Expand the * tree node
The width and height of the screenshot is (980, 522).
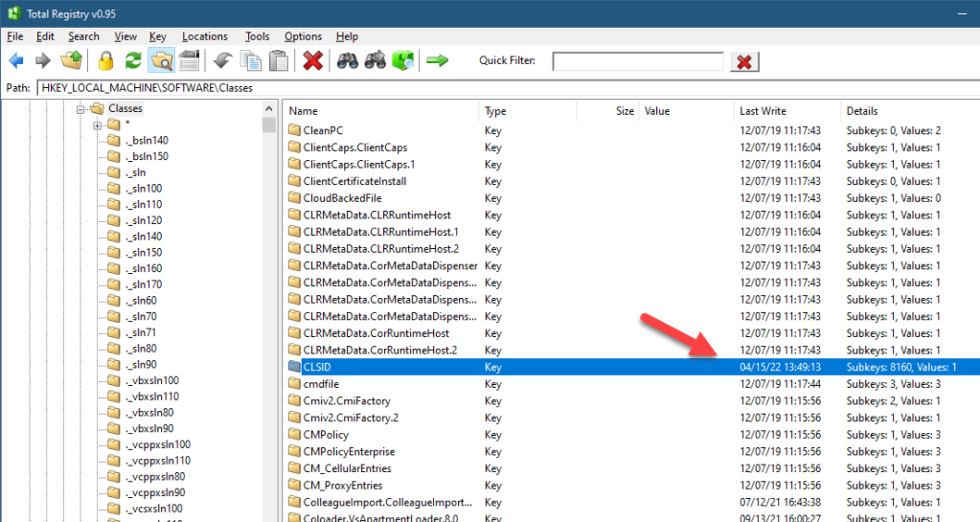pyautogui.click(x=98, y=125)
